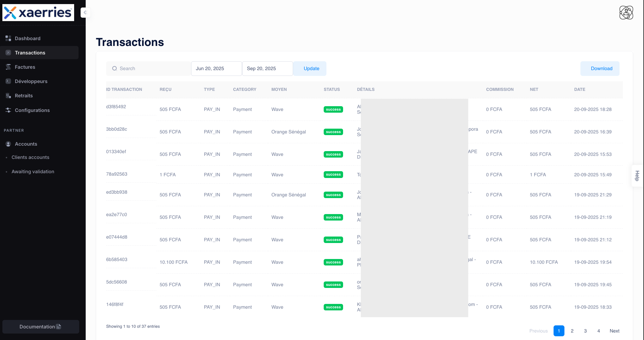Click the Développeurs terminal icon
The height and width of the screenshot is (340, 644).
8,81
